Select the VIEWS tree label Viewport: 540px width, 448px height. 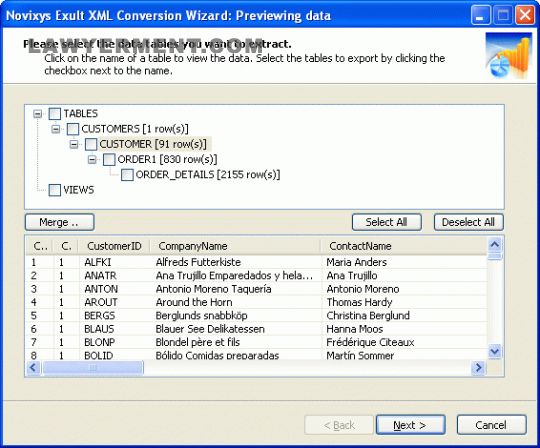[79, 190]
